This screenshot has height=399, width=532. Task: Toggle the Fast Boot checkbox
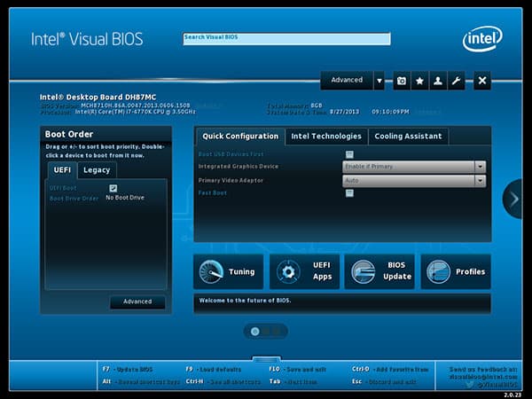point(349,193)
